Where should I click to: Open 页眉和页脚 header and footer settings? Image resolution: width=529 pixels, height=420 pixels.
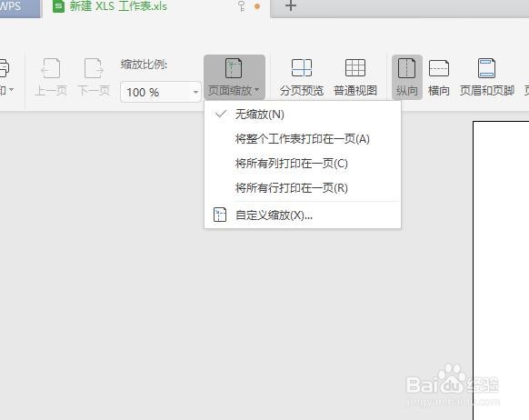[487, 77]
